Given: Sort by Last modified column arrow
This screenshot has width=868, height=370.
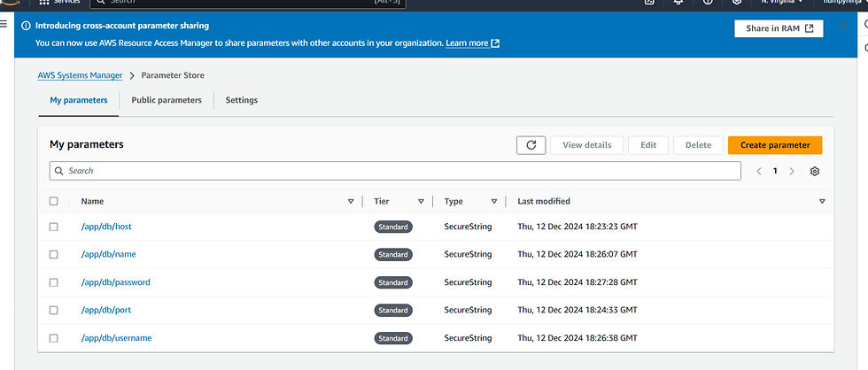Looking at the screenshot, I should point(822,202).
